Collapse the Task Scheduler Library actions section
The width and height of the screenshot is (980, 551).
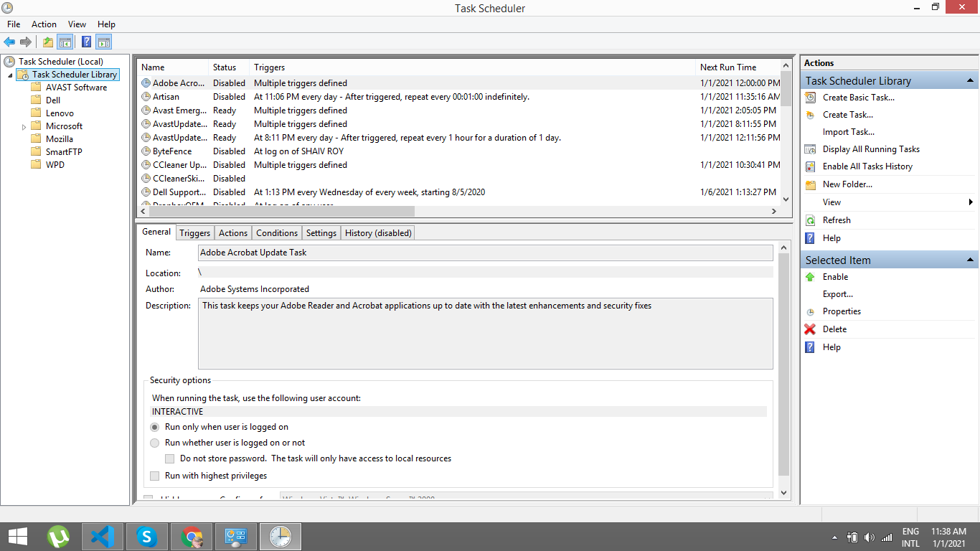(x=970, y=80)
